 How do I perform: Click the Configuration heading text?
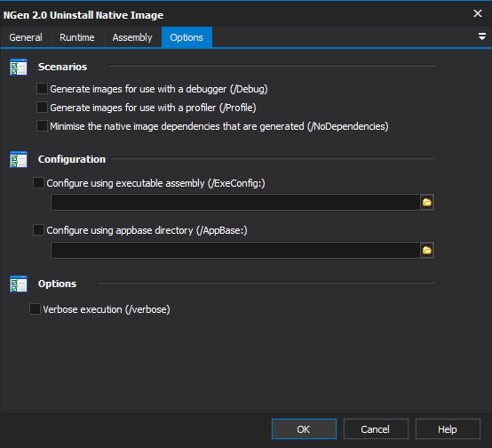coord(72,160)
